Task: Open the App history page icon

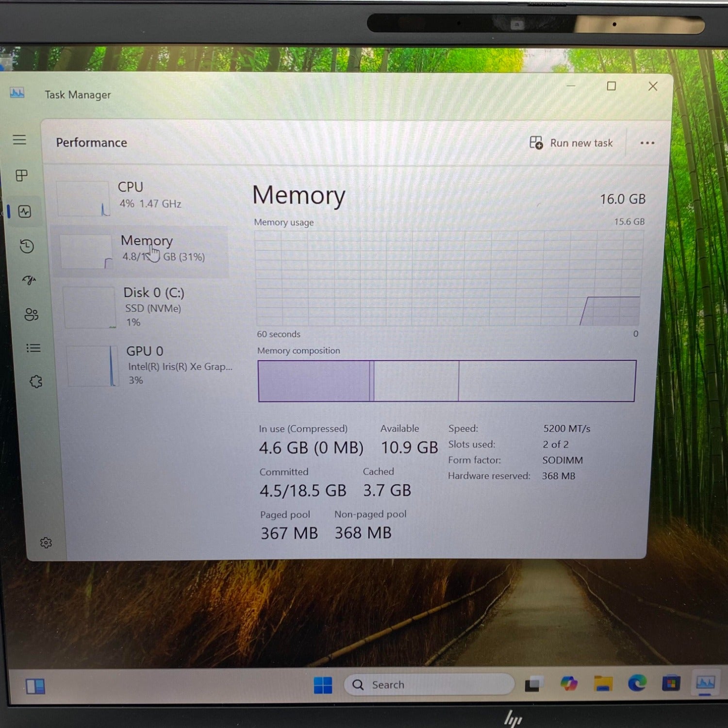Action: [x=27, y=247]
